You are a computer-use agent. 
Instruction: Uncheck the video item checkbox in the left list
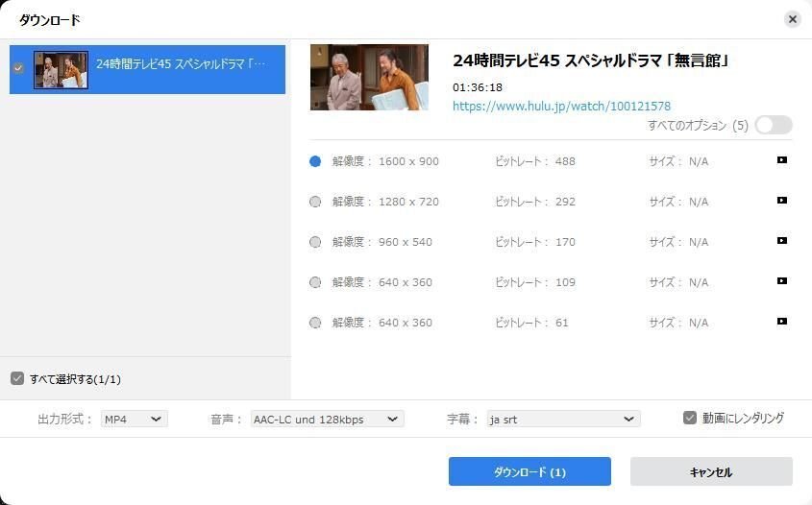(18, 68)
